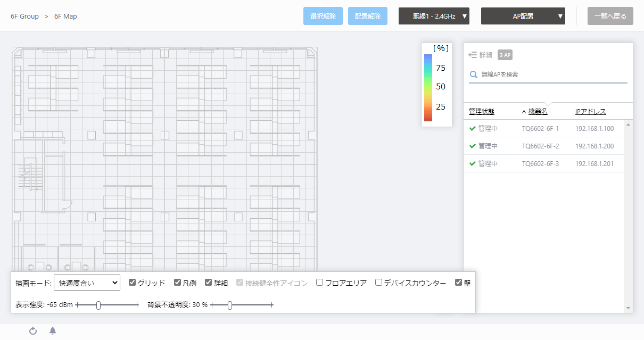Screen dimensions: 644x340
Task: Click the AP list scrollbar down arrow
Action: [628, 308]
